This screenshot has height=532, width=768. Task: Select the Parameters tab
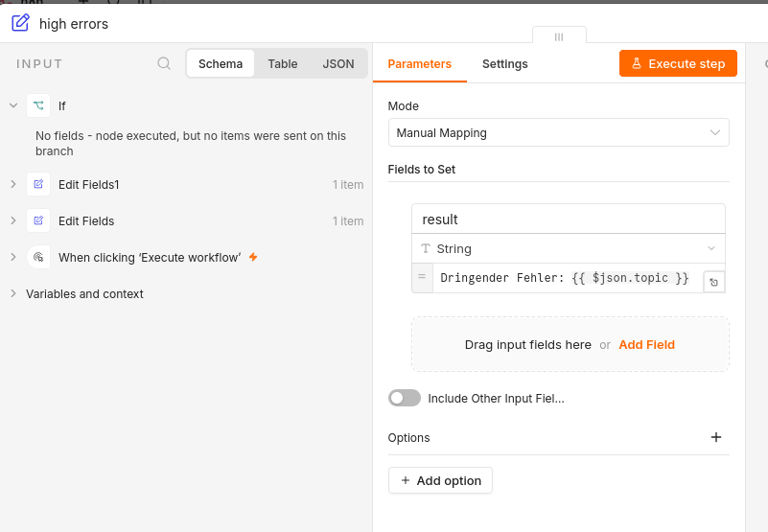[x=419, y=63]
